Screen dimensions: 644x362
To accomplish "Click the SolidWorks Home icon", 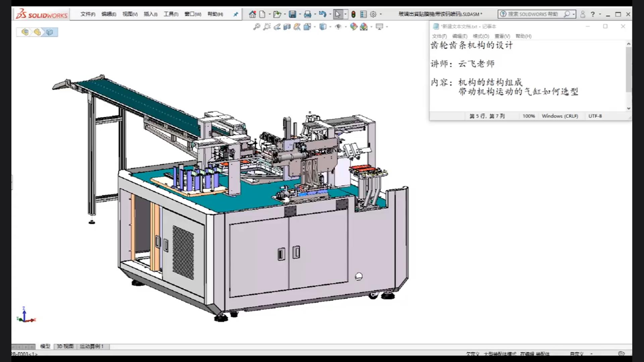I will pyautogui.click(x=252, y=14).
